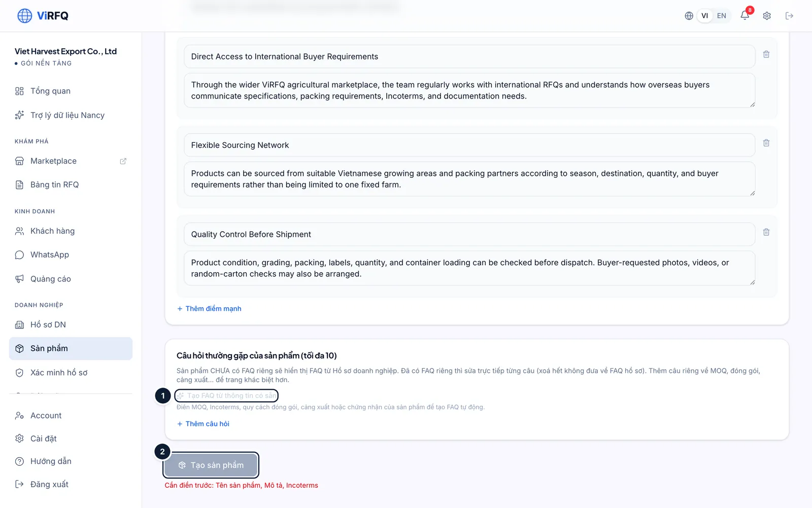Edit description about Vietnamese growing areas

point(469,179)
